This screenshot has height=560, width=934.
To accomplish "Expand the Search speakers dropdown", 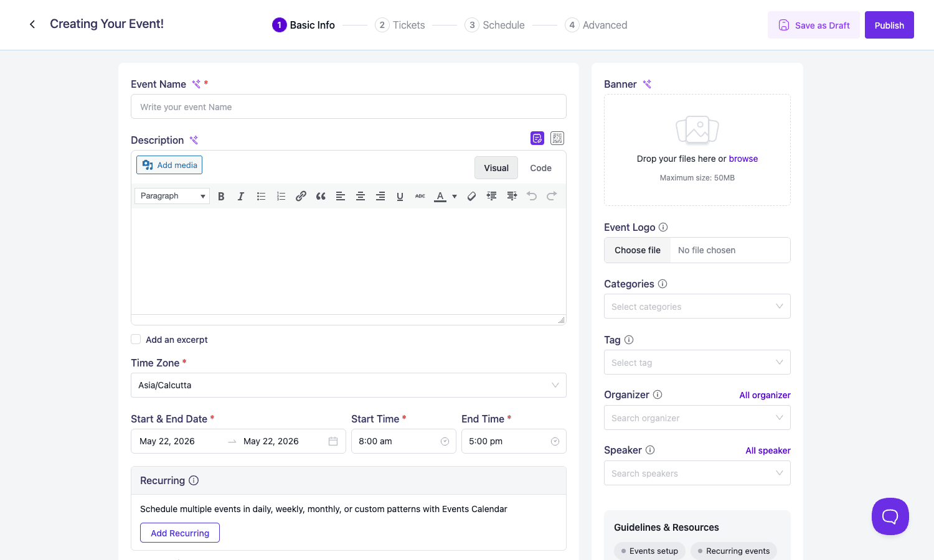I will coord(697,473).
